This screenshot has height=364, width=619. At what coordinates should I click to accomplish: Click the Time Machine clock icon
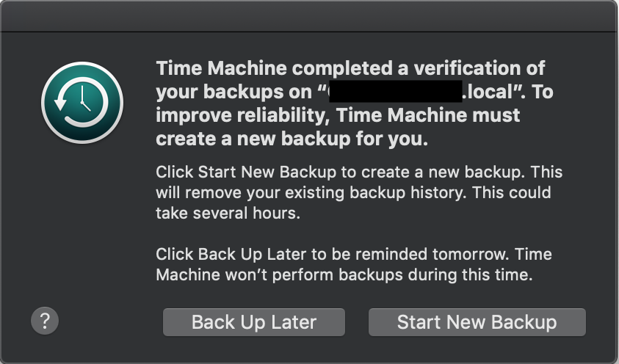(x=82, y=102)
